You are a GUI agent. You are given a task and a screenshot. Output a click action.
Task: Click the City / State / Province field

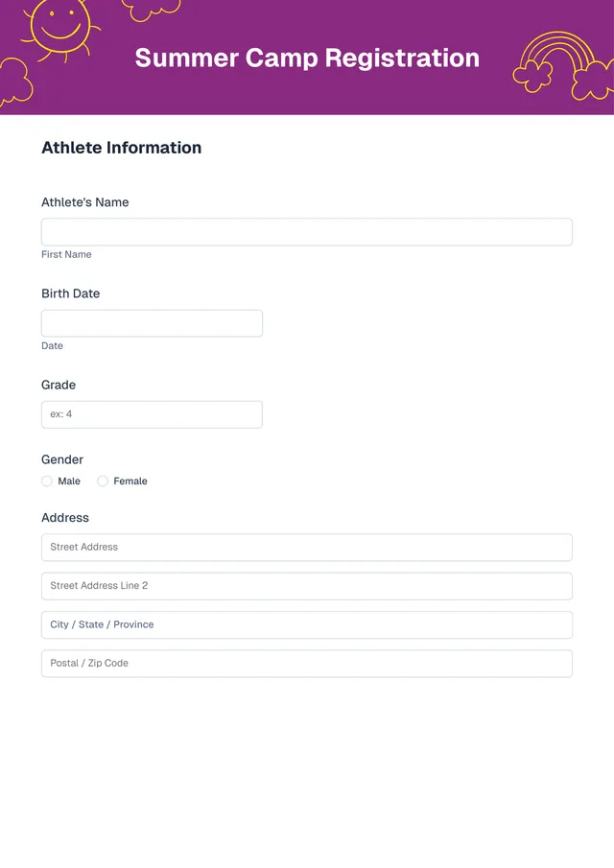(x=305, y=624)
